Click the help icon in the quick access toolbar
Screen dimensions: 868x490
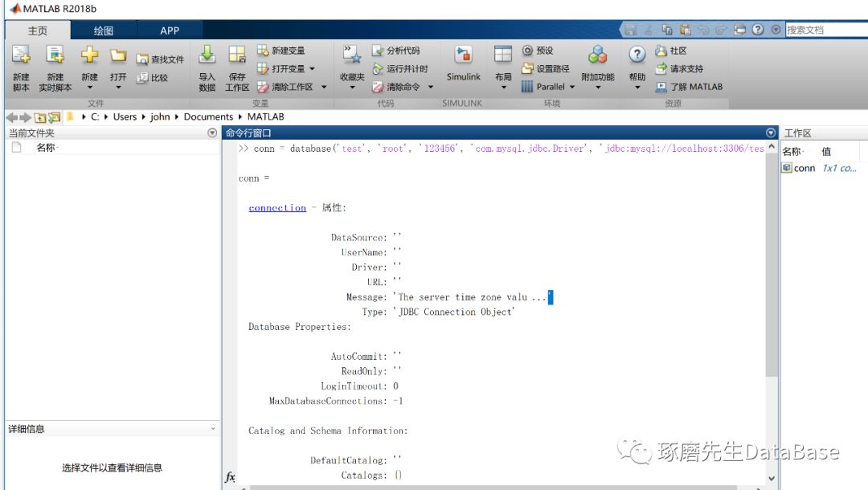click(x=758, y=29)
